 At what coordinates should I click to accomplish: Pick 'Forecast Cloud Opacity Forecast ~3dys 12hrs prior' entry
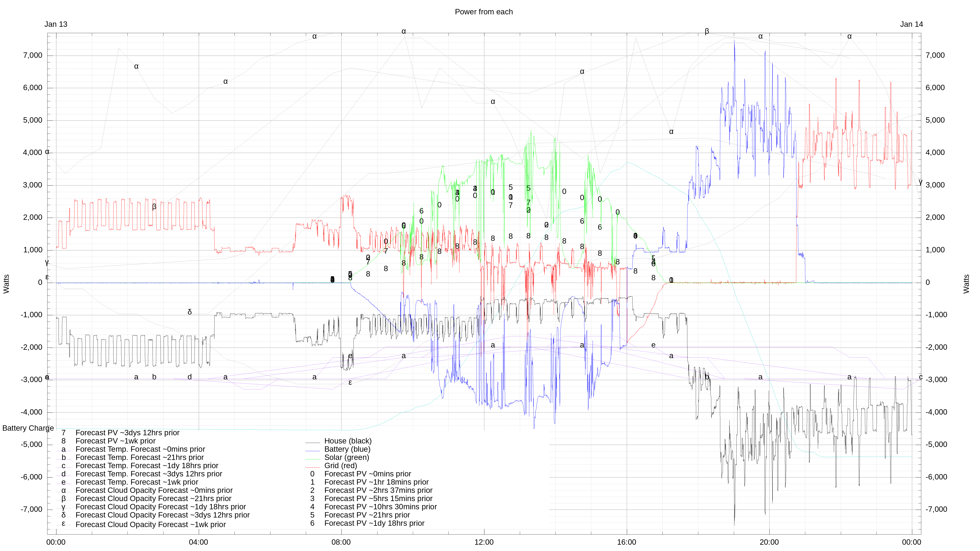(163, 515)
